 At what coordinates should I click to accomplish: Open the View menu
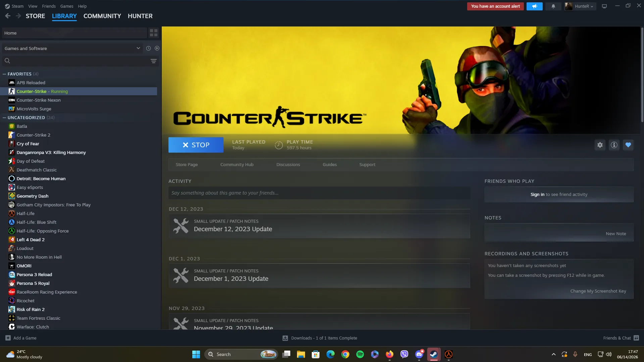coord(33,6)
